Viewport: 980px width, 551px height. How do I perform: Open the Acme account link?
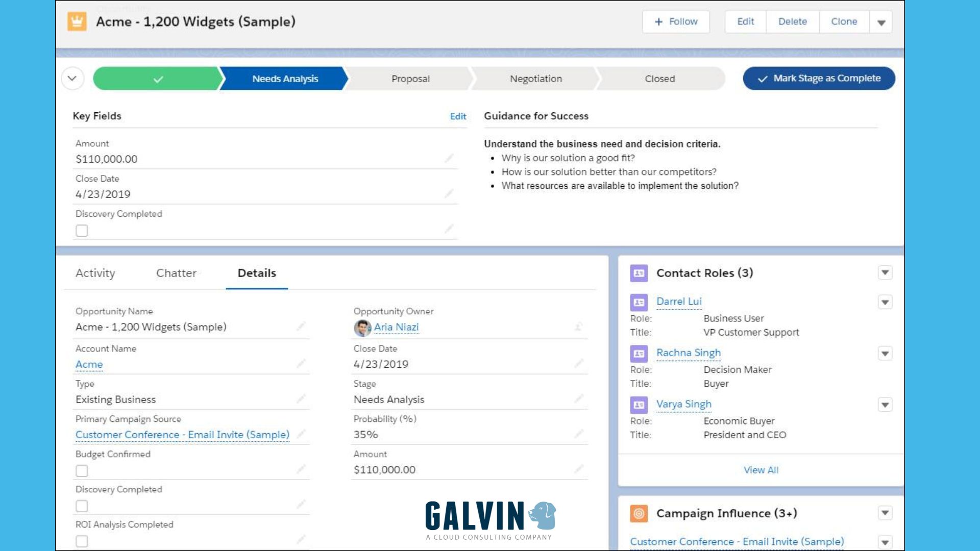(x=88, y=364)
